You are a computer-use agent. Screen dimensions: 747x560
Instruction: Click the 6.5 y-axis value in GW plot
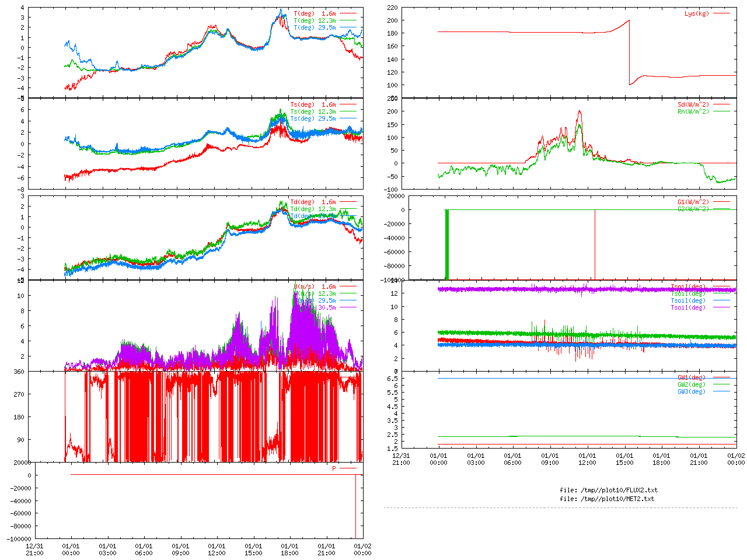pos(392,379)
